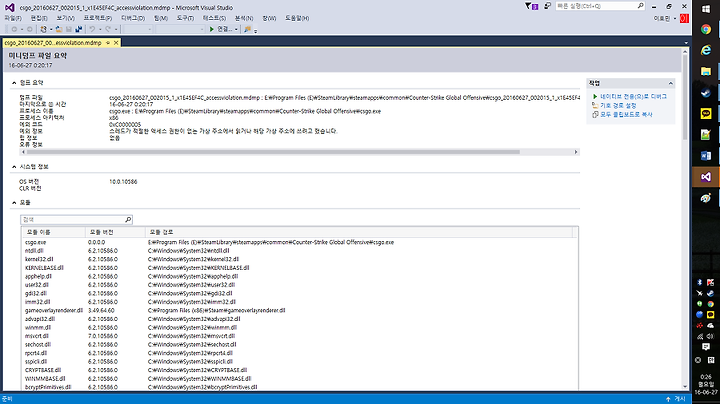Open the solution platform combo box
720x404 pixels.
(x=180, y=29)
